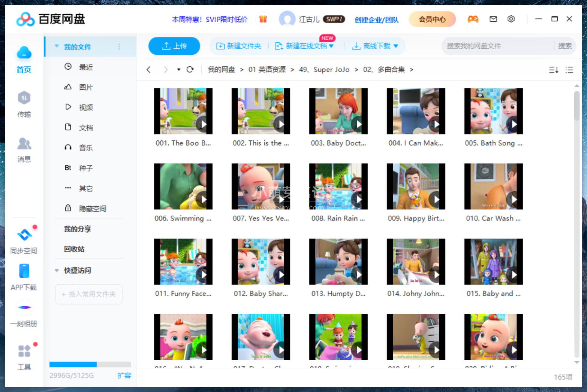Open the games center via gamepad icon

[x=473, y=19]
